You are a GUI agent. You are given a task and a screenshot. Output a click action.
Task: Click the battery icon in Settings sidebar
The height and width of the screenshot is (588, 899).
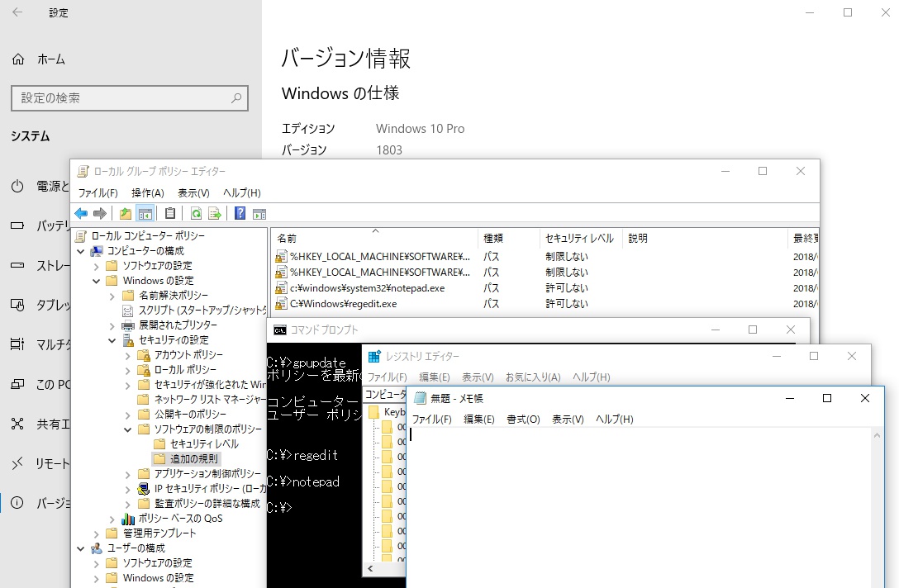click(18, 225)
